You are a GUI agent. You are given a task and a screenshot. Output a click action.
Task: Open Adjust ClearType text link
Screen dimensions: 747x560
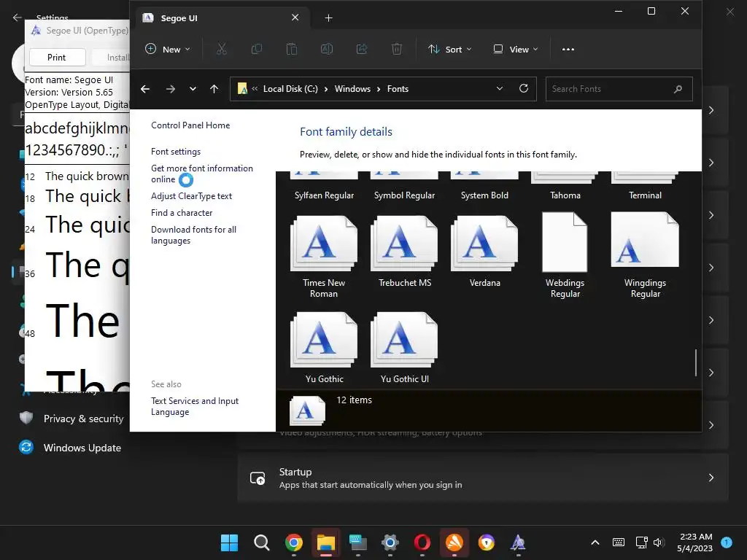point(192,196)
